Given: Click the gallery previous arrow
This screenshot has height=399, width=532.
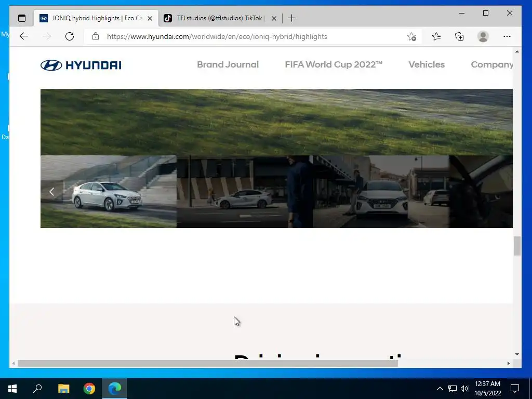Looking at the screenshot, I should (x=52, y=192).
